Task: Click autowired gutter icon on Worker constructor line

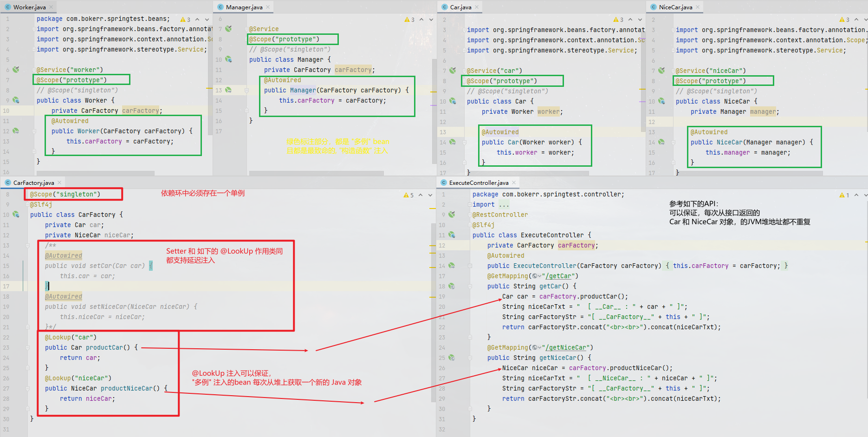Action: (x=16, y=131)
